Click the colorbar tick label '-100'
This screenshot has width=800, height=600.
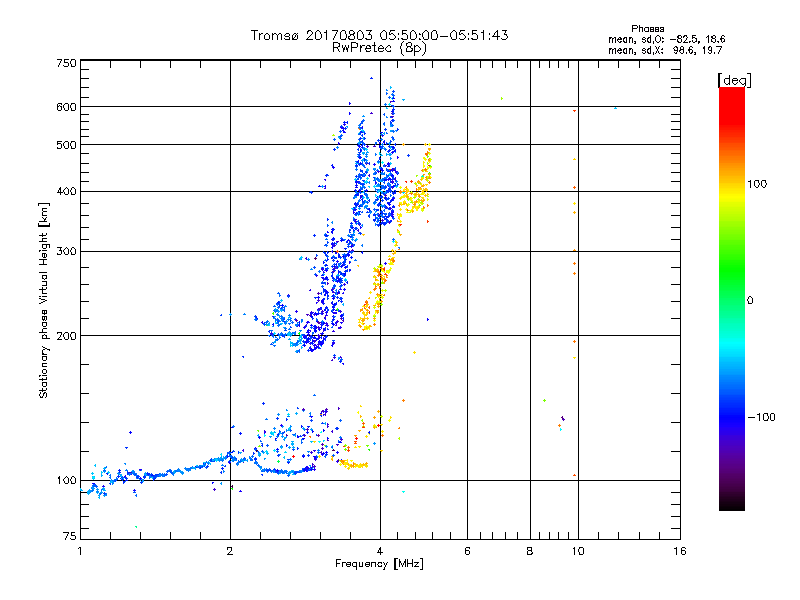[x=762, y=417]
